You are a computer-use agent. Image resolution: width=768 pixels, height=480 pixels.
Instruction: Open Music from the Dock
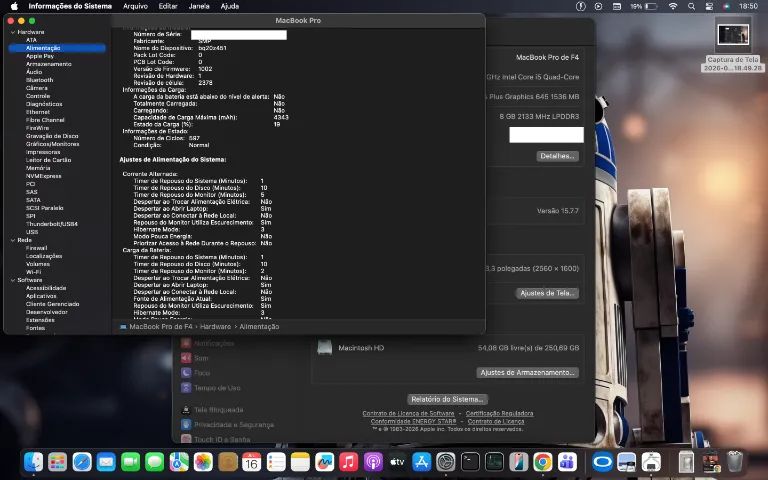coord(348,462)
